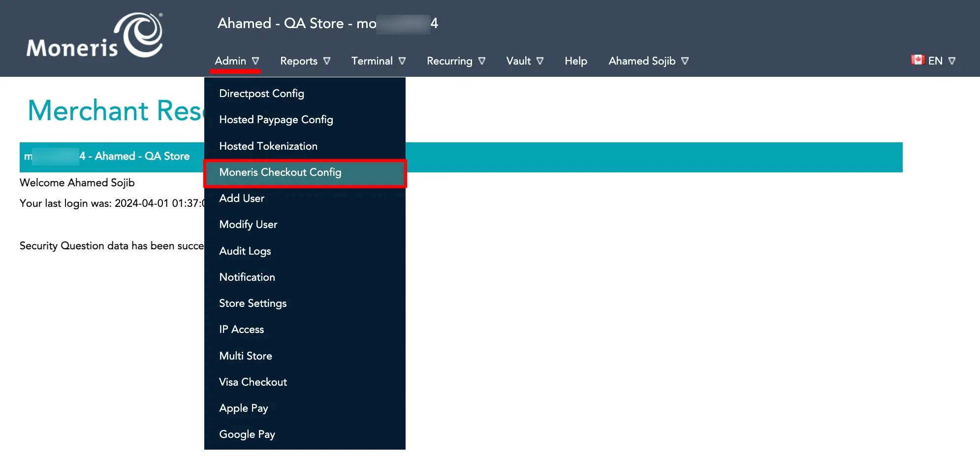This screenshot has height=459, width=980.
Task: Select Hosted Paypage Config
Action: point(276,120)
